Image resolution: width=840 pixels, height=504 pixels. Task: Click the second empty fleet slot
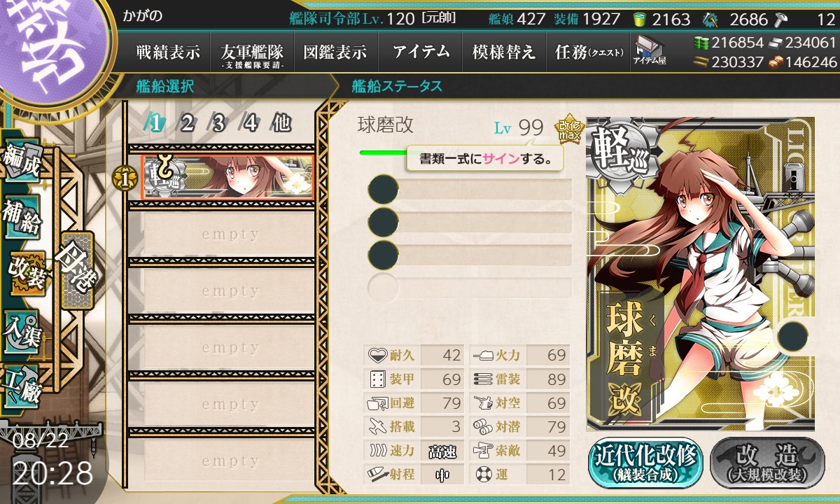pyautogui.click(x=230, y=291)
